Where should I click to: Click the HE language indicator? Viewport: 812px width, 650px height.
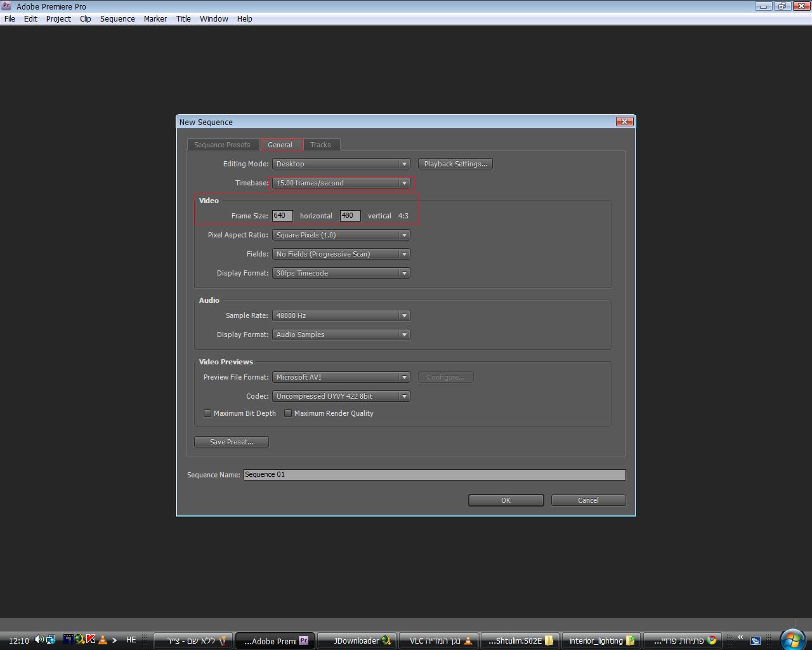pyautogui.click(x=131, y=640)
